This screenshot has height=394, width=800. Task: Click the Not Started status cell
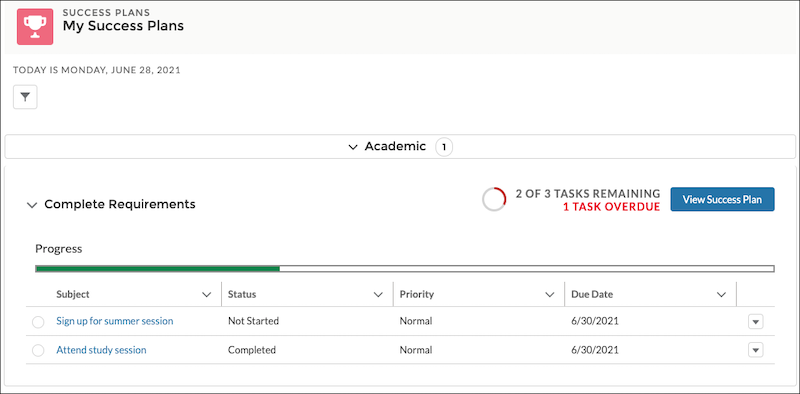tap(253, 321)
